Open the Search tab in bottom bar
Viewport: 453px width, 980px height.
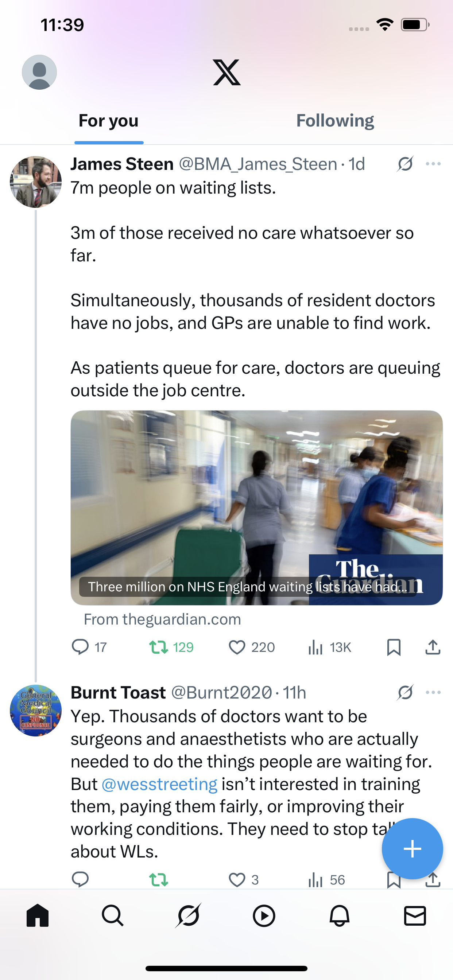pyautogui.click(x=113, y=916)
